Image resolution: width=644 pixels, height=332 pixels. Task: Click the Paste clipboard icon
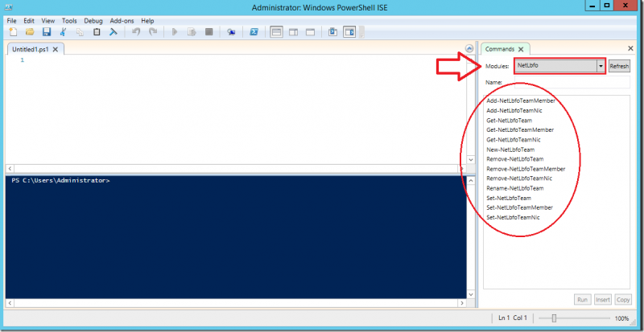tap(97, 31)
